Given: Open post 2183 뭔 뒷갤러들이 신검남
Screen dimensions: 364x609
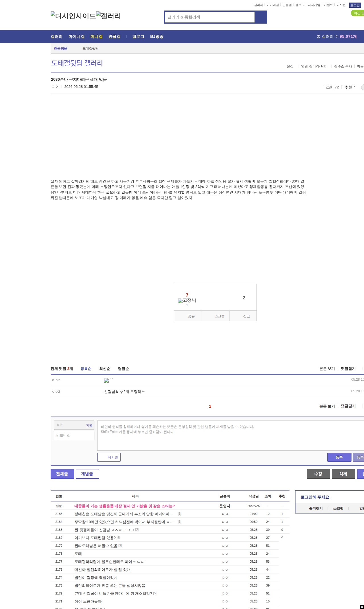Looking at the screenshot, I should point(104,530).
